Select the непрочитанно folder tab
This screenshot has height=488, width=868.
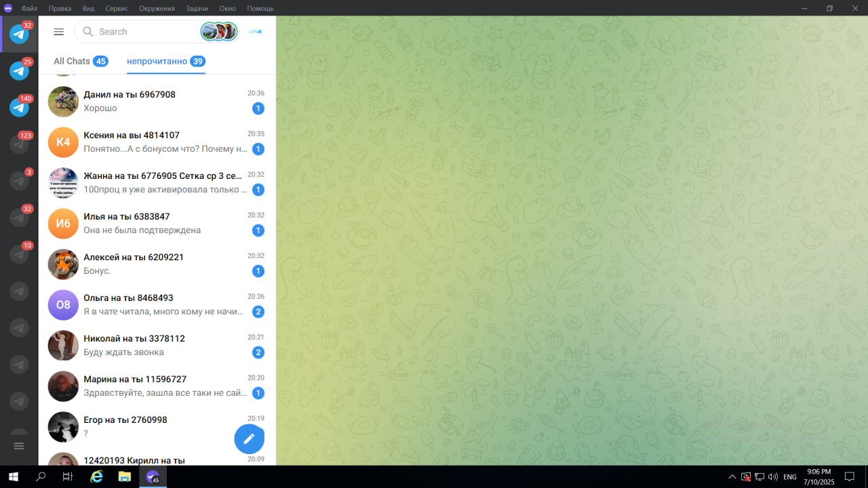point(166,61)
